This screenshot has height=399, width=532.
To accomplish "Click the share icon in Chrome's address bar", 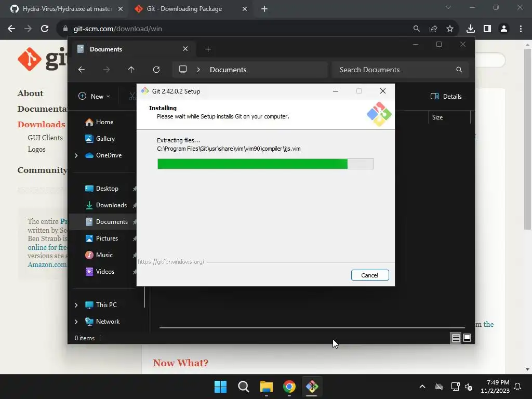I will pyautogui.click(x=433, y=29).
